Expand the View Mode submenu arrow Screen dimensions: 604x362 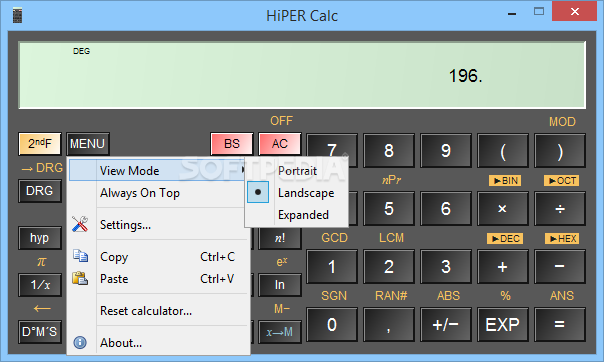243,170
